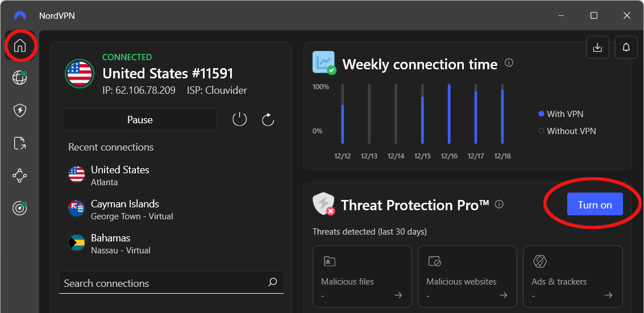
Task: Open the globe VPN servers sidebar icon
Action: point(20,77)
